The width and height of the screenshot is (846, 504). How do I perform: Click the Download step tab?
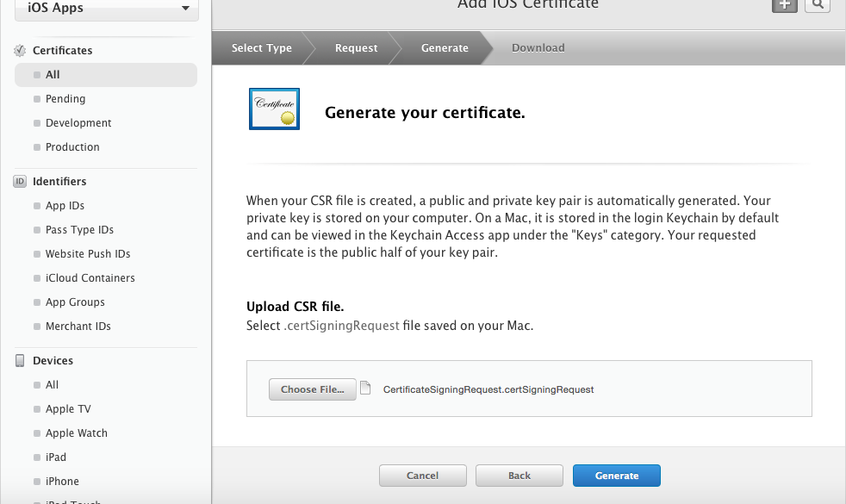(x=538, y=48)
